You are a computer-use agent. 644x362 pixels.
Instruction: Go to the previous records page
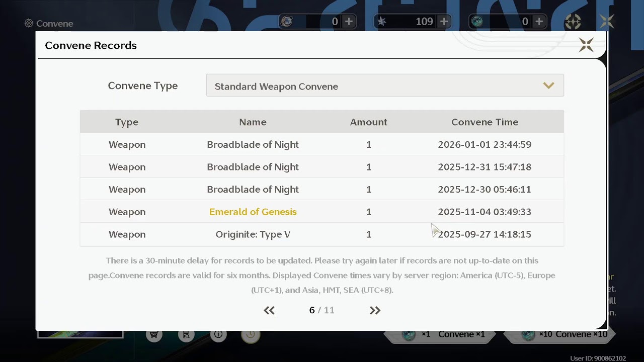click(269, 310)
